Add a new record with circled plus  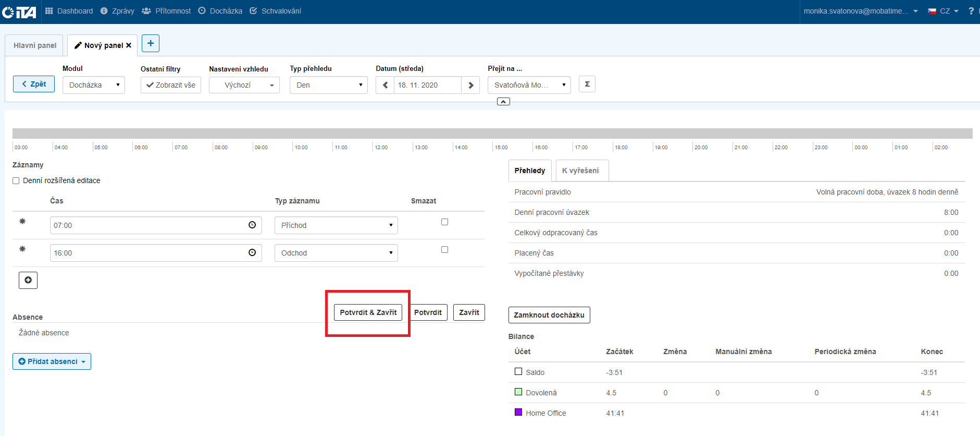click(x=28, y=280)
